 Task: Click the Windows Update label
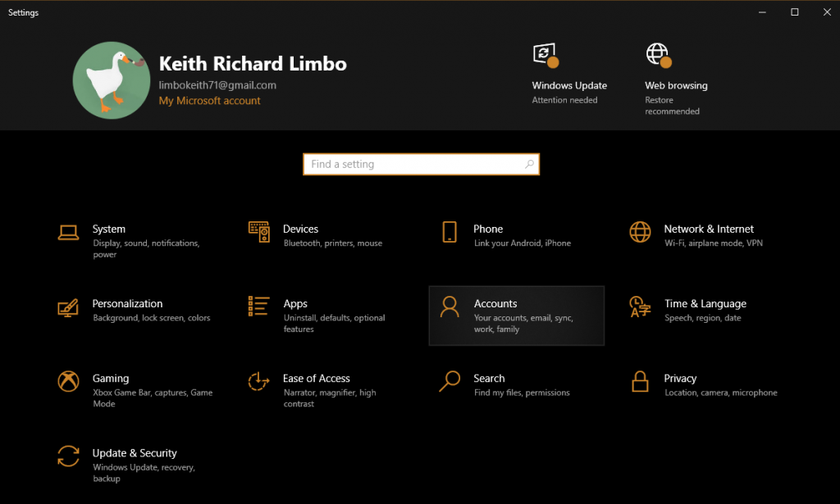tap(569, 85)
